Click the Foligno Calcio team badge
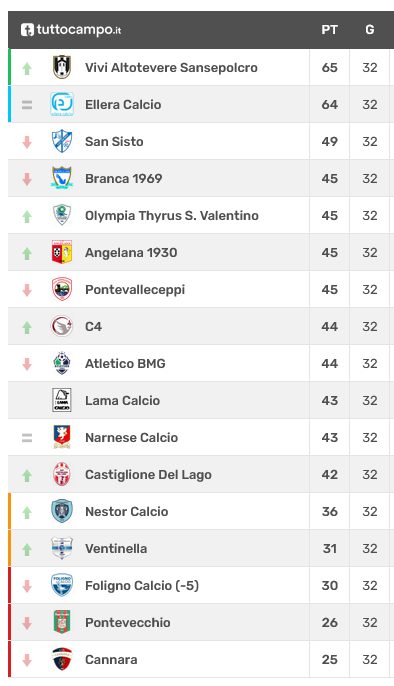The width and height of the screenshot is (394, 686). pos(62,585)
